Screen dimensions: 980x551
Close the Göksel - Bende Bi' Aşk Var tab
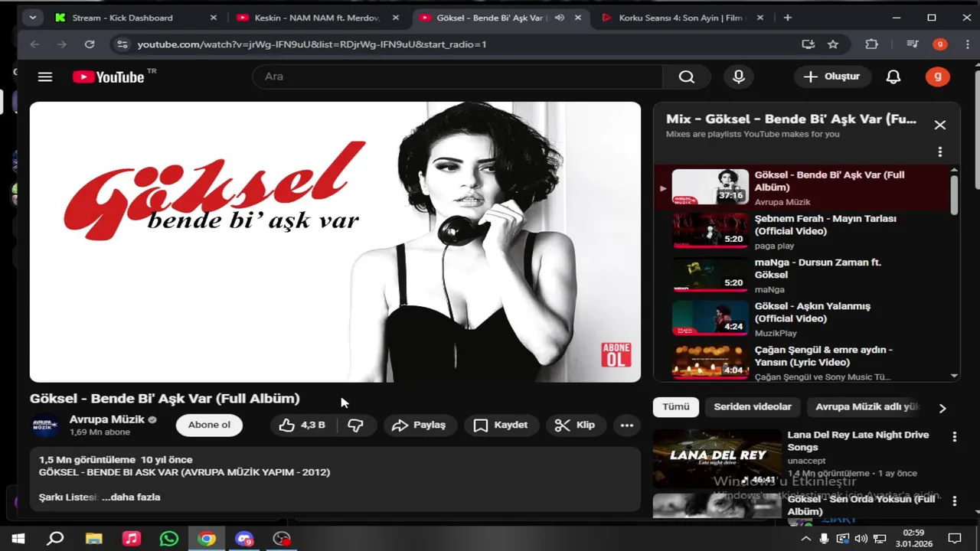point(578,18)
